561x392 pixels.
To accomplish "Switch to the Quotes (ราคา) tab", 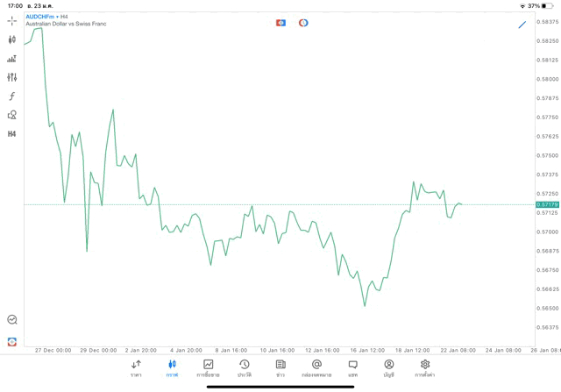I will pos(136,368).
